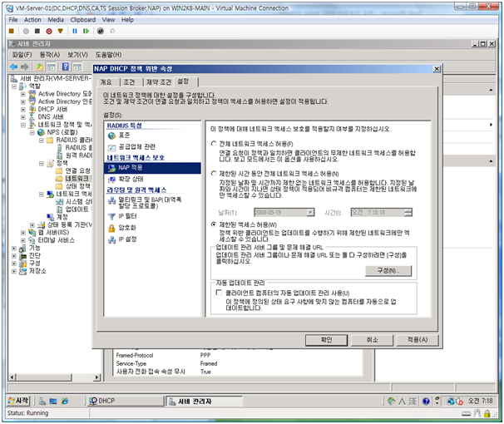Click the Internet Explorer quick launch icon

(65, 401)
